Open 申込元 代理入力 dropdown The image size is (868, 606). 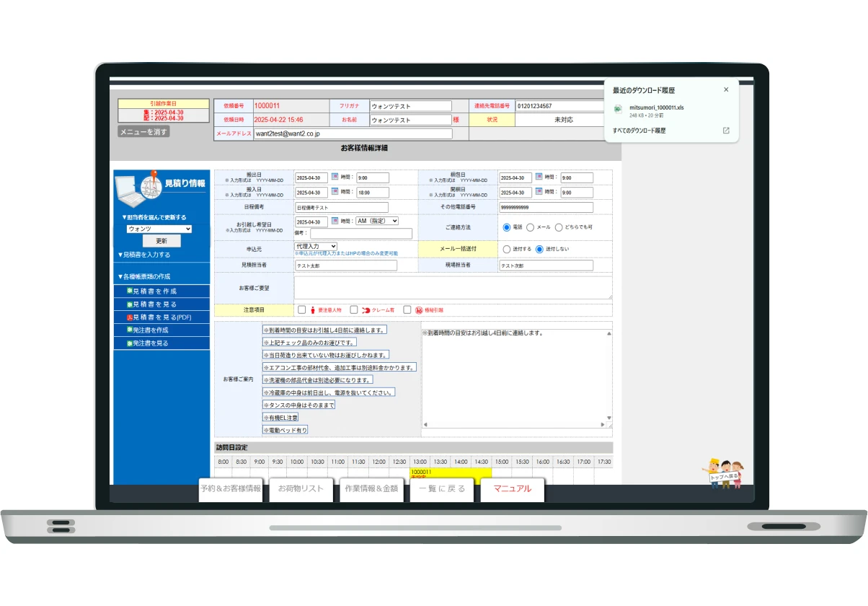pos(316,246)
